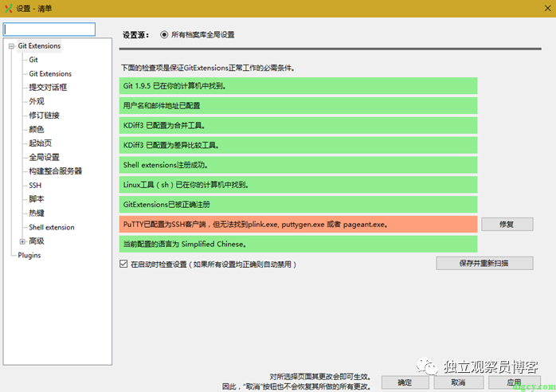Click the PuTTY SSH client warning row
This screenshot has height=392, width=556.
[298, 225]
